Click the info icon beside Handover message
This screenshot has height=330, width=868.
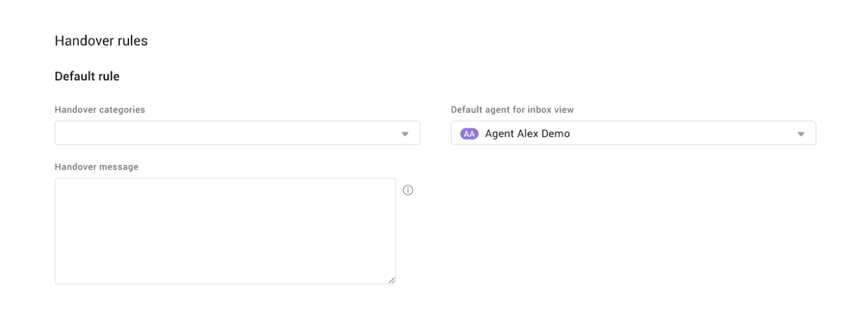pyautogui.click(x=408, y=190)
